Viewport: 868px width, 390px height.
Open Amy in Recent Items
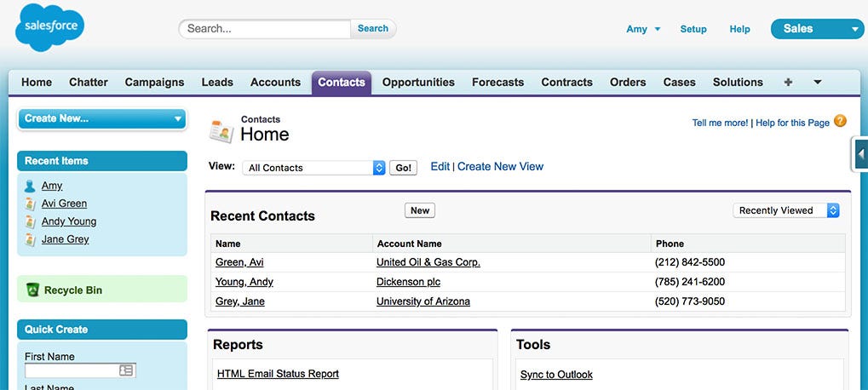(x=52, y=186)
